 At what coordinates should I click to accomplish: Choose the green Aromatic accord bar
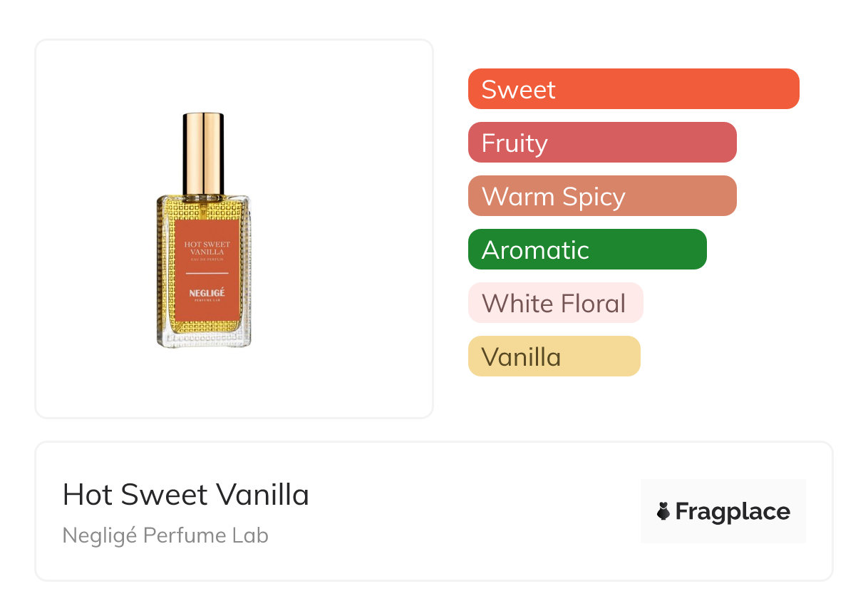(587, 250)
